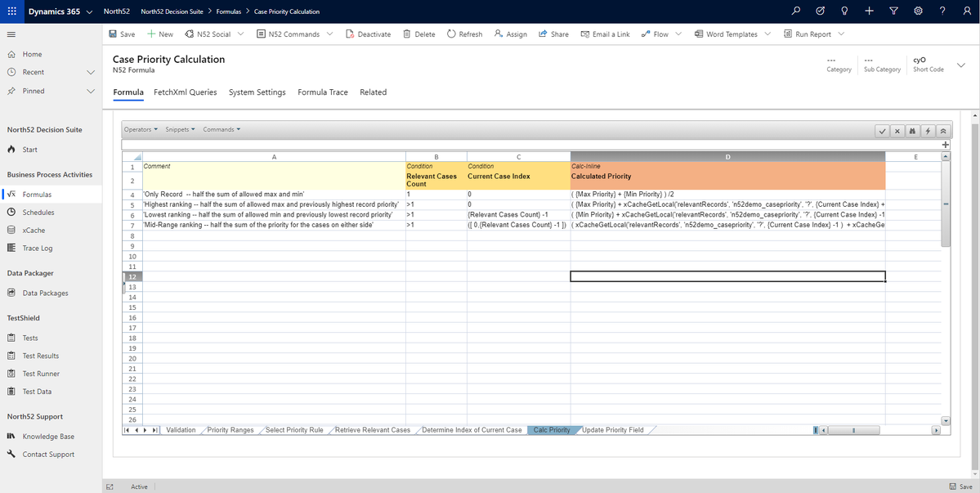Click Email a Link command

click(x=605, y=34)
